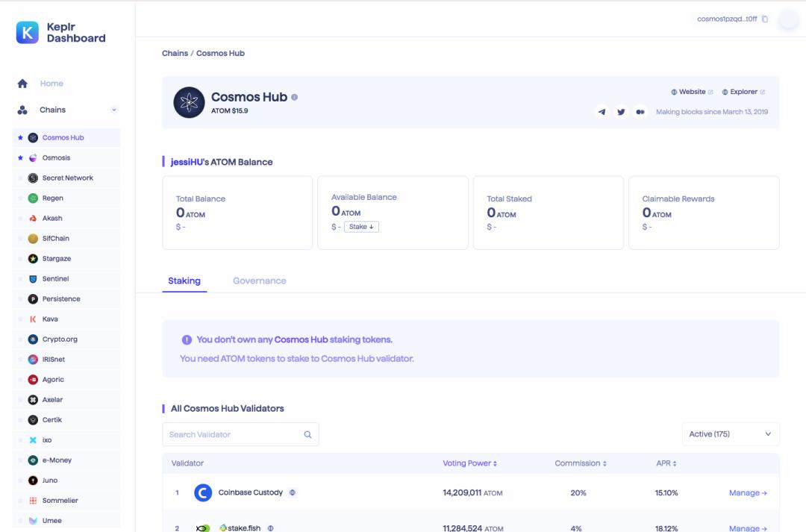Click the Stake button under Available Balance

coord(361,227)
